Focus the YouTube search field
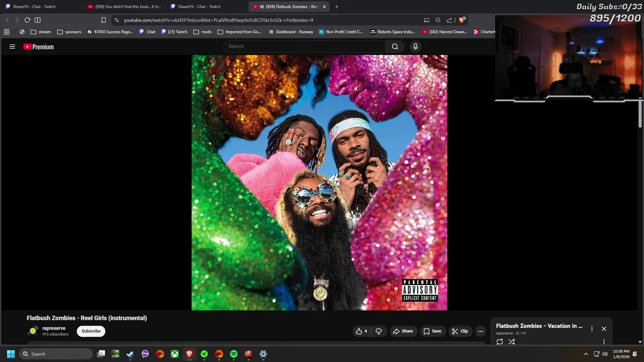Viewport: 644px width, 362px height. [304, 46]
